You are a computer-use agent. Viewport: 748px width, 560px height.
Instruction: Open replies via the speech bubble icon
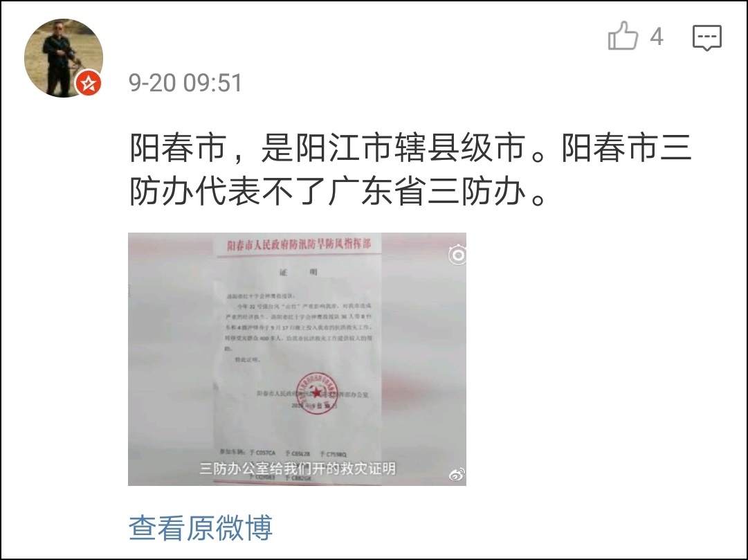(707, 37)
